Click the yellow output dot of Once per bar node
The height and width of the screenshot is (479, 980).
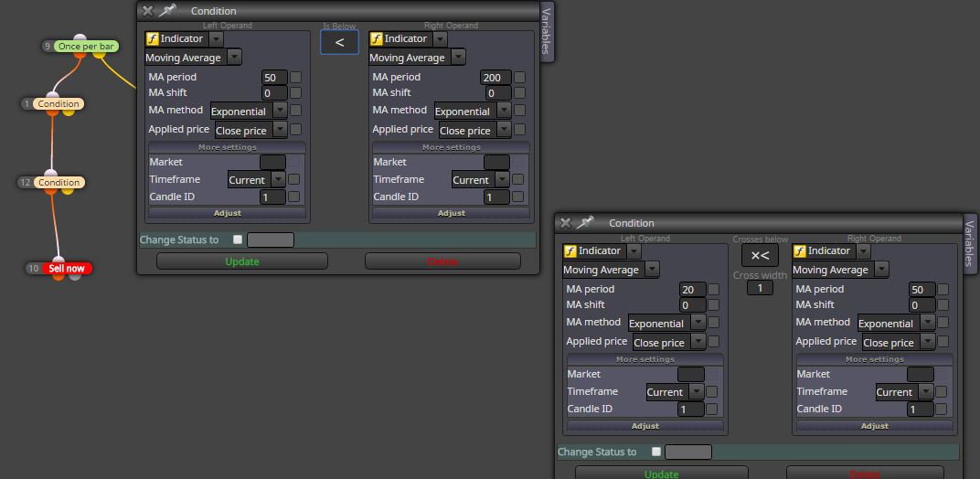[x=99, y=55]
